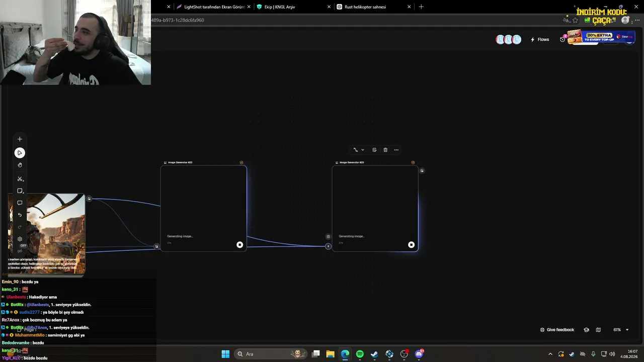Open the add node plus tool

[20, 139]
